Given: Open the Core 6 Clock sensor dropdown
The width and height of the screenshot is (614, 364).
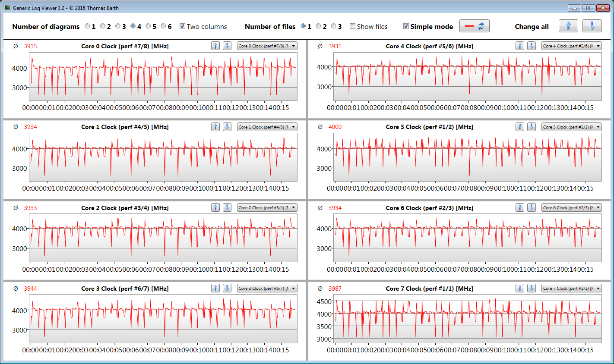Looking at the screenshot, I should [x=572, y=207].
